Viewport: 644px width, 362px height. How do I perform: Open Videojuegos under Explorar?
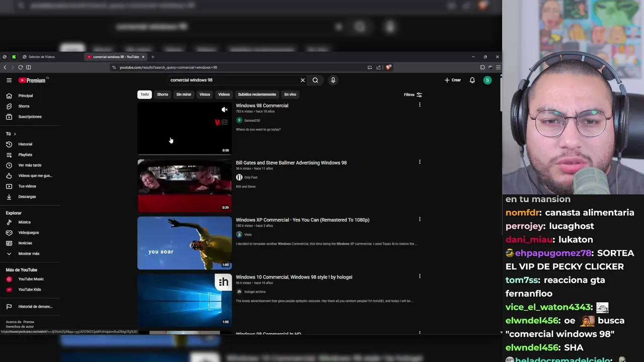click(x=29, y=233)
